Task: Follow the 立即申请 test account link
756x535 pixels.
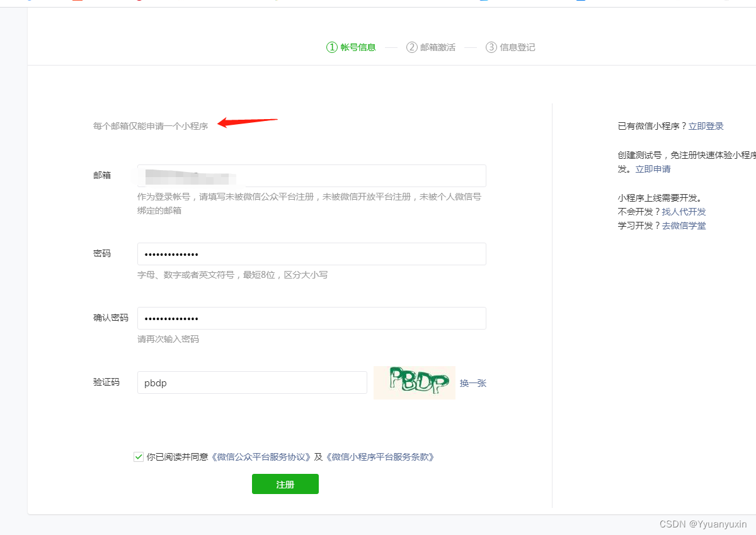Action: point(653,169)
